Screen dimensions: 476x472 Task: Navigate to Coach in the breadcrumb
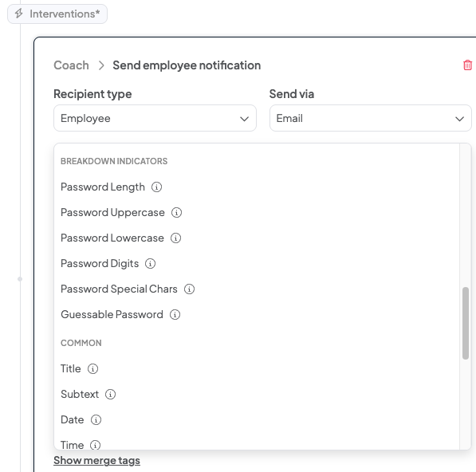71,65
